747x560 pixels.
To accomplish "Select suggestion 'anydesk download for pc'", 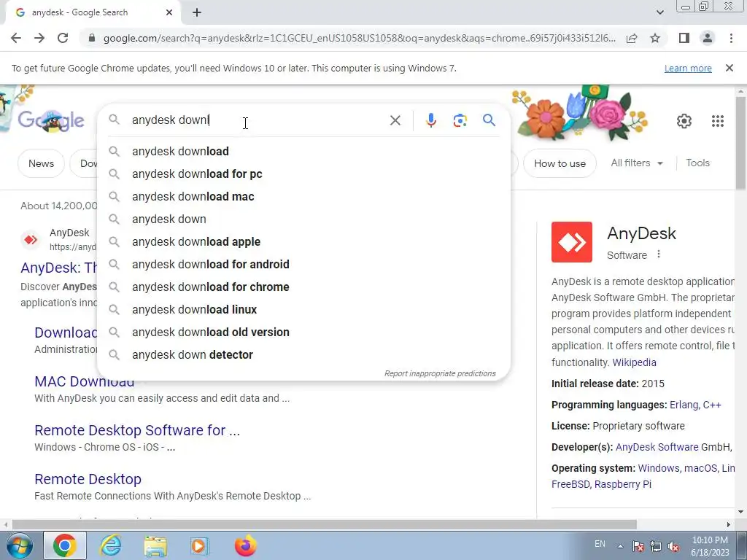I will [303, 174].
